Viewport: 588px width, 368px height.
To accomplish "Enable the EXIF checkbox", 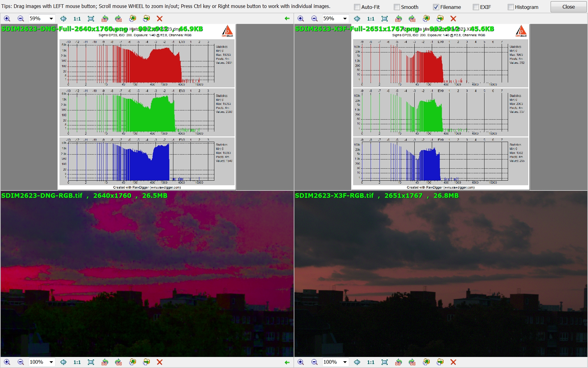I will (476, 7).
